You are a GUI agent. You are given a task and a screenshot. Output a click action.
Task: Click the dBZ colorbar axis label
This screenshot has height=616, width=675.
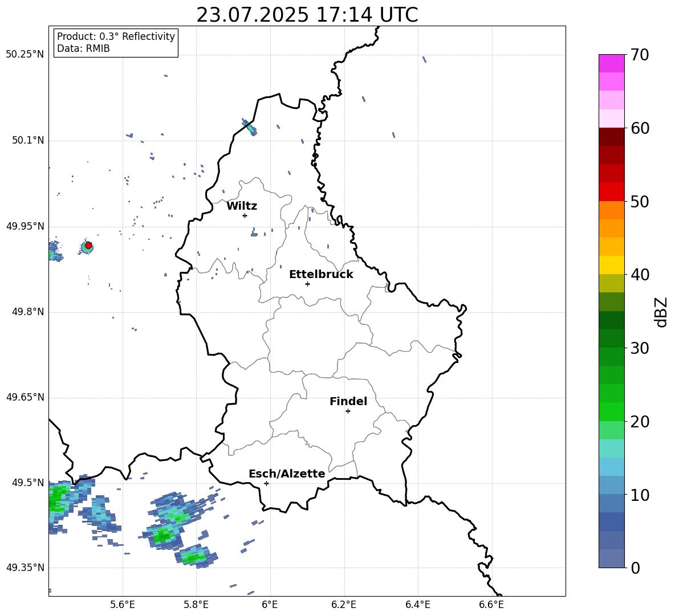(662, 312)
